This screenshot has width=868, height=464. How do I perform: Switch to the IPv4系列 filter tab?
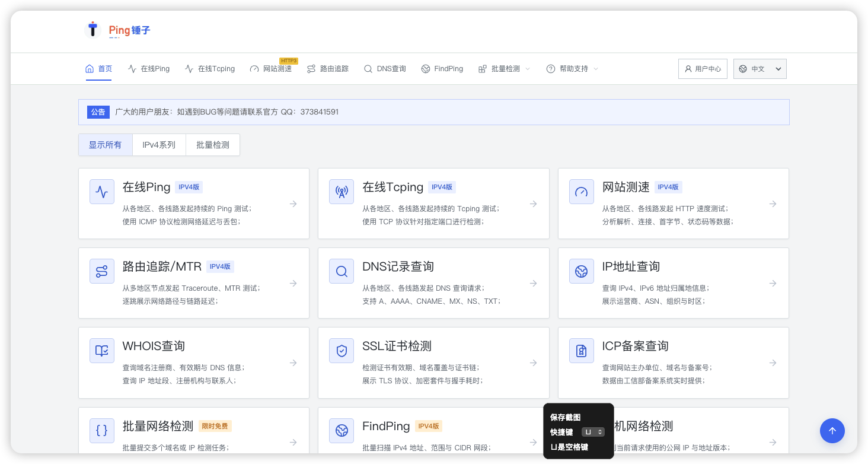tap(159, 145)
